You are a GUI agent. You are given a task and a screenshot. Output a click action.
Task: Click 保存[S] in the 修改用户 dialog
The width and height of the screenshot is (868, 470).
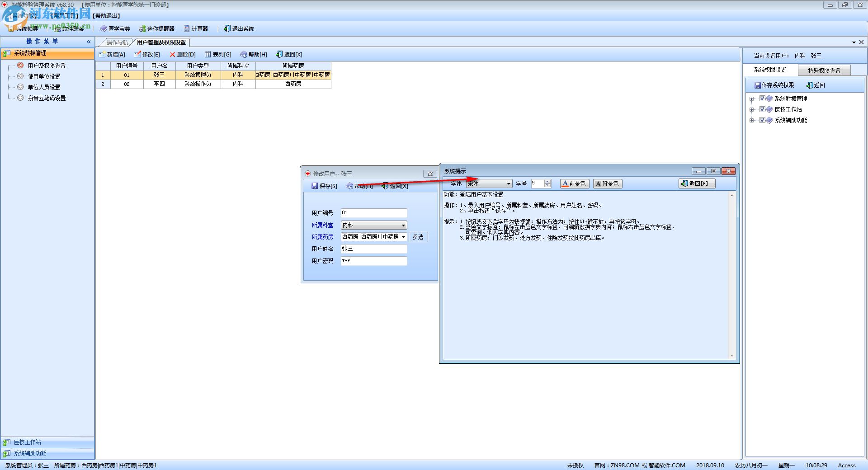point(324,186)
